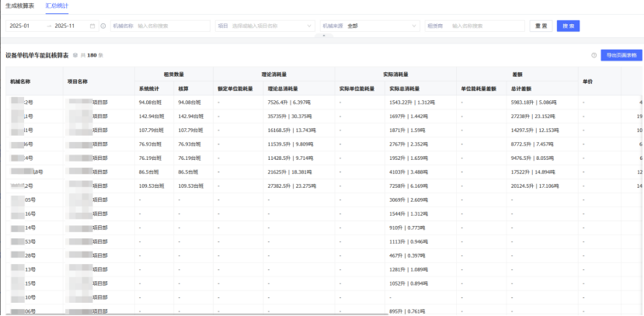644x316 pixels.
Task: Click the info icon beside date picker
Action: (x=103, y=26)
